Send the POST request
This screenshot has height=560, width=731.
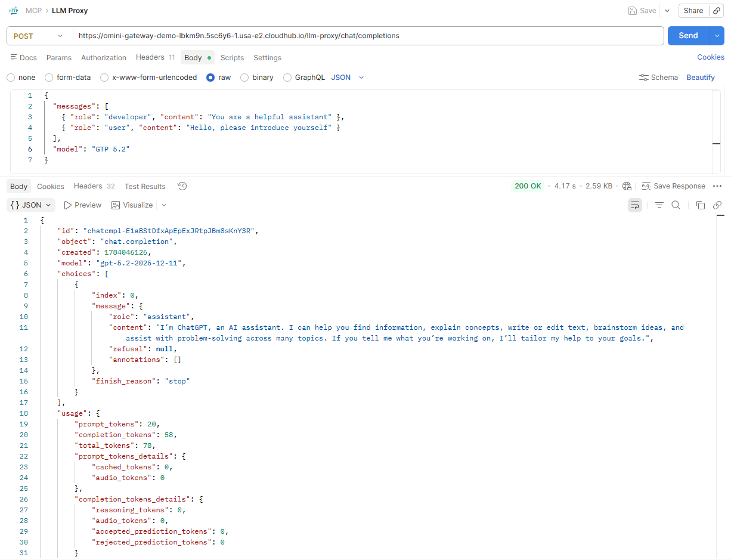(x=688, y=36)
